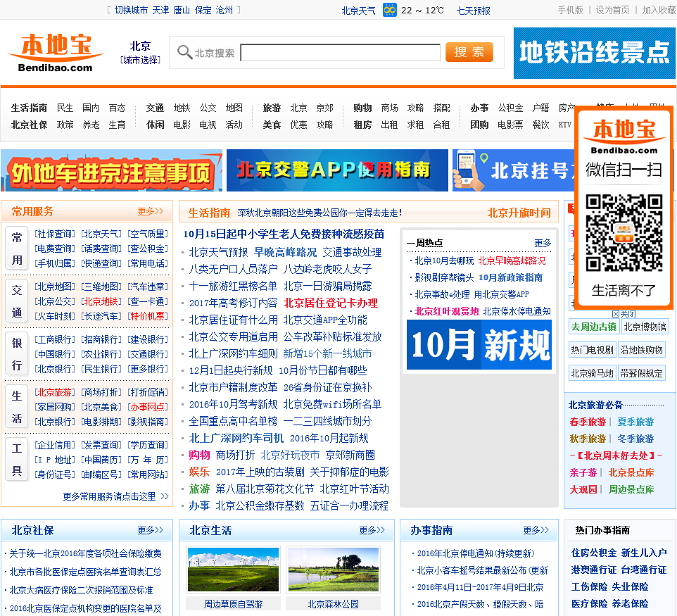Expand 更多>> in 北京生活 section
This screenshot has width=677, height=616.
(372, 530)
